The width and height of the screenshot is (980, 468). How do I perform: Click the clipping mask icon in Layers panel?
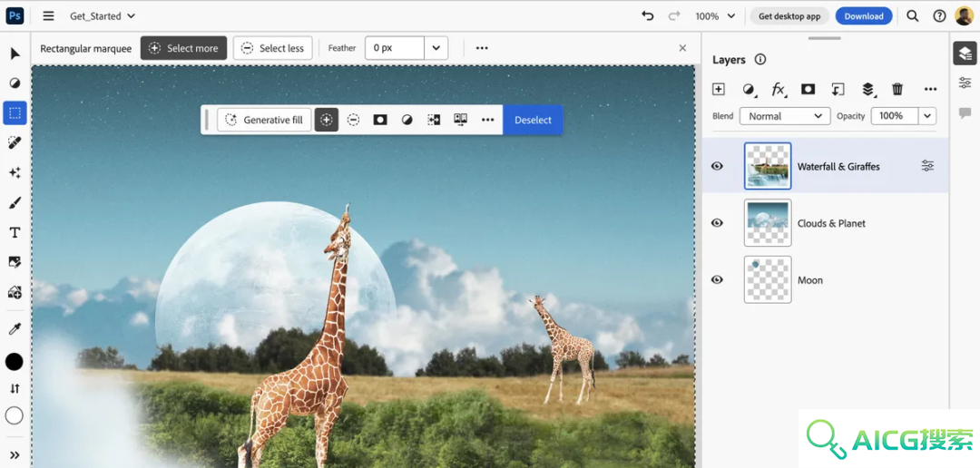(838, 90)
